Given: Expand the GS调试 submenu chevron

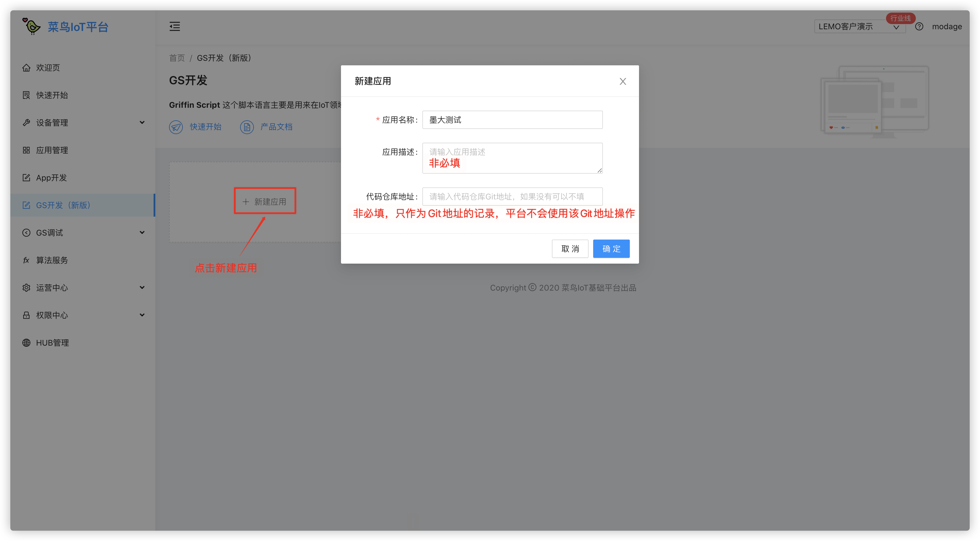Looking at the screenshot, I should (x=142, y=232).
